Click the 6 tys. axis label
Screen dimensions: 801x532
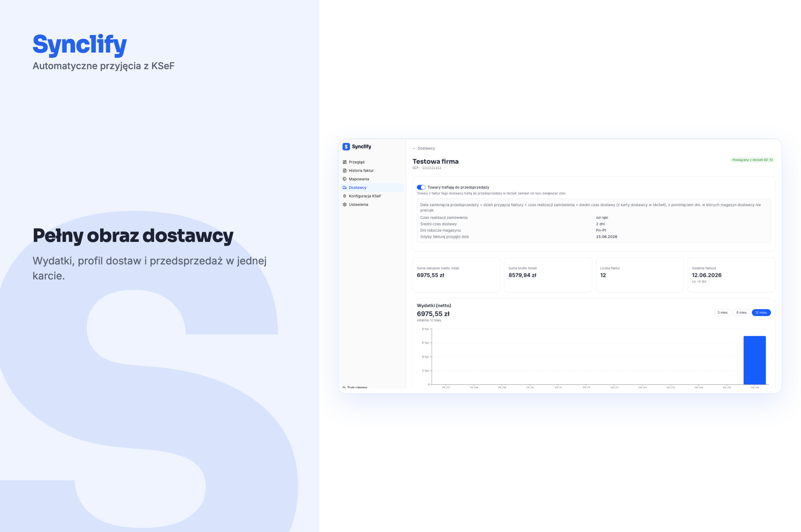[x=426, y=343]
